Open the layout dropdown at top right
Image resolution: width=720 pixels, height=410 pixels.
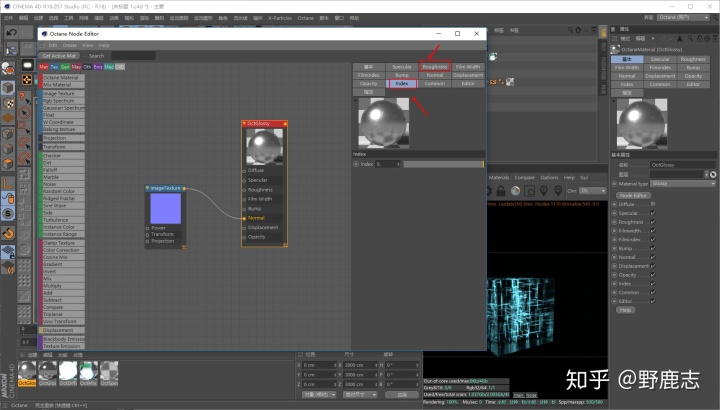click(684, 17)
